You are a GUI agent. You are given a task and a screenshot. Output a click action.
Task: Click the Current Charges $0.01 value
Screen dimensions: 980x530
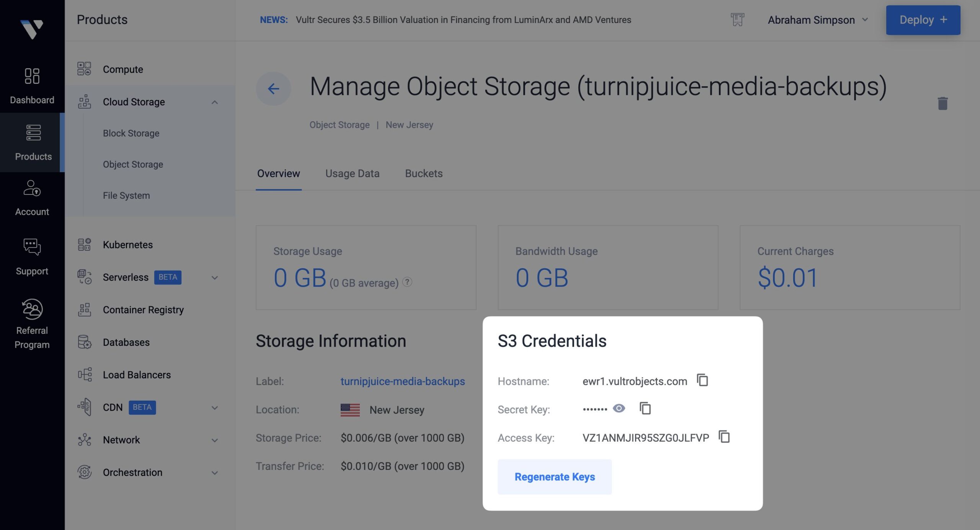click(787, 277)
